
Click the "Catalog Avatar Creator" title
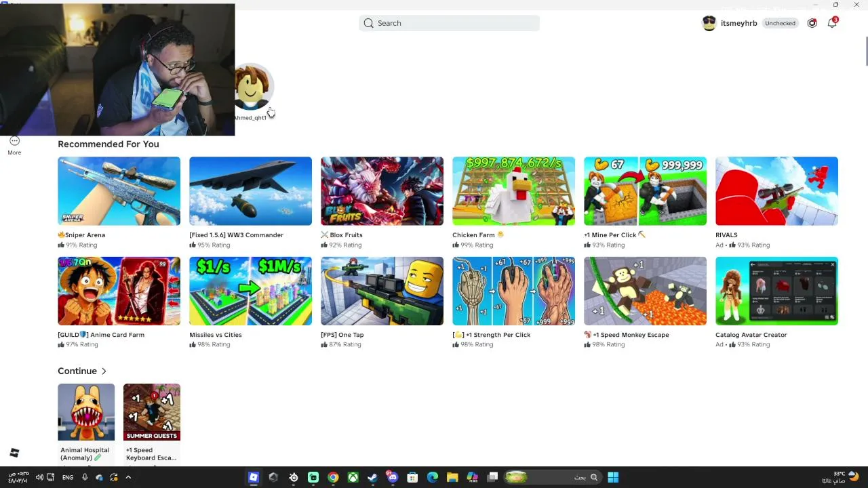pos(751,335)
